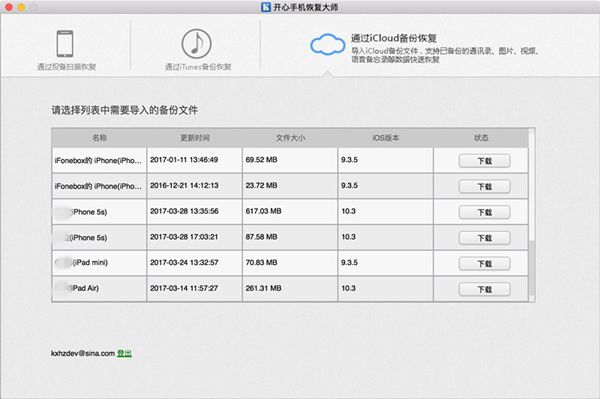
Task: Download the iPad mini backup
Action: click(x=484, y=263)
